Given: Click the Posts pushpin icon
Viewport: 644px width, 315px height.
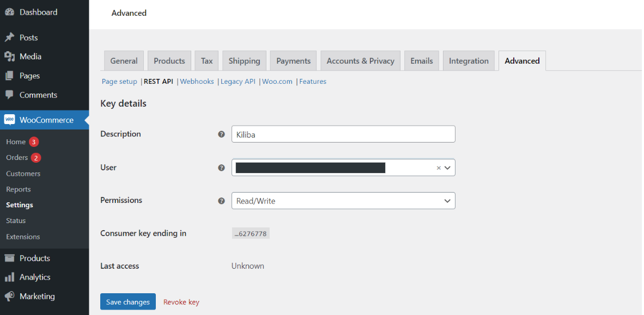Looking at the screenshot, I should click(x=9, y=38).
